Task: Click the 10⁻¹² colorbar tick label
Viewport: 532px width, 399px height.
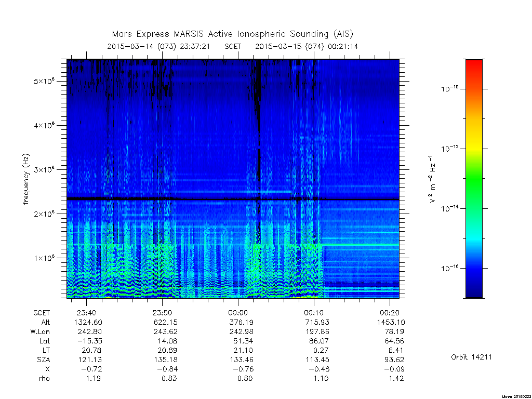Action: (x=449, y=148)
